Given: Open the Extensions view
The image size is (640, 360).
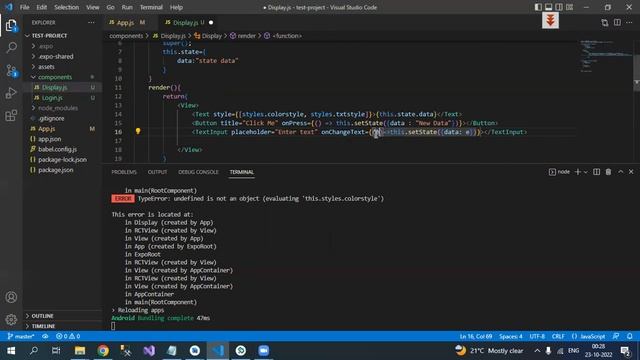Looking at the screenshot, I should point(11,116).
